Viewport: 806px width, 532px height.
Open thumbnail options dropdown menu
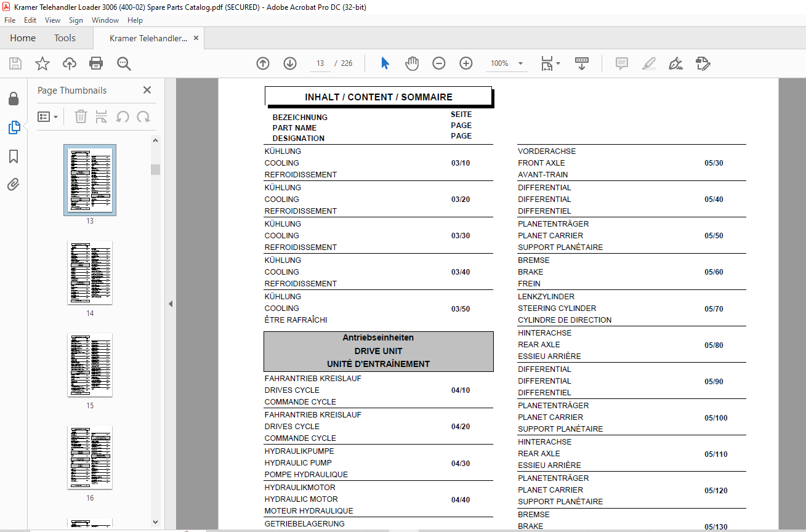tap(48, 116)
